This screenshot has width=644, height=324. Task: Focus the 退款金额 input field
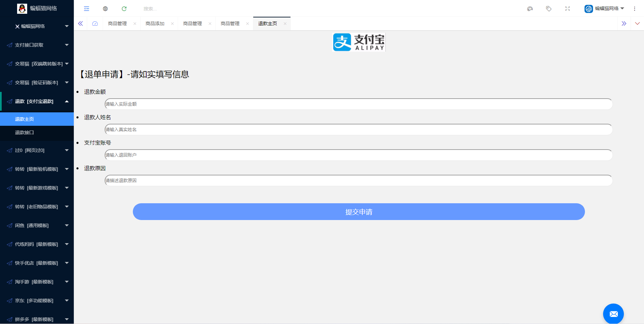(x=359, y=104)
